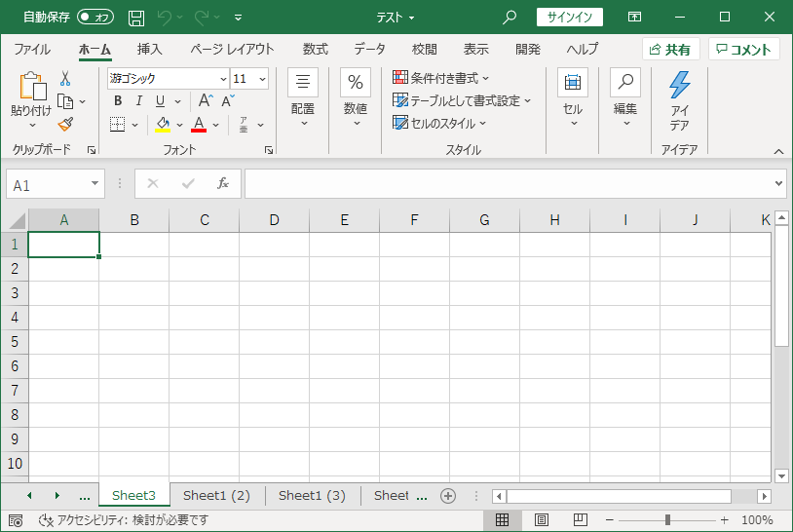Decrease font size with small A icon
This screenshot has height=532, width=793.
coord(228,100)
